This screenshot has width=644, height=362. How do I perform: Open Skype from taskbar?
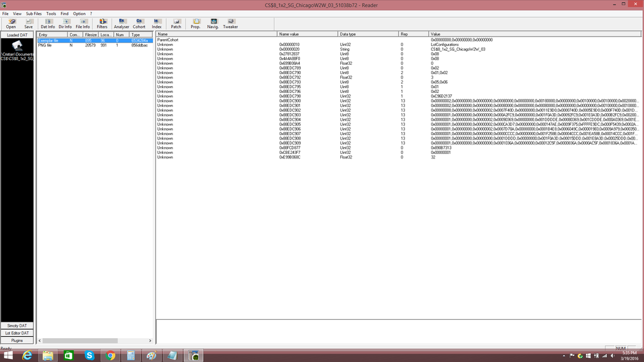click(89, 356)
